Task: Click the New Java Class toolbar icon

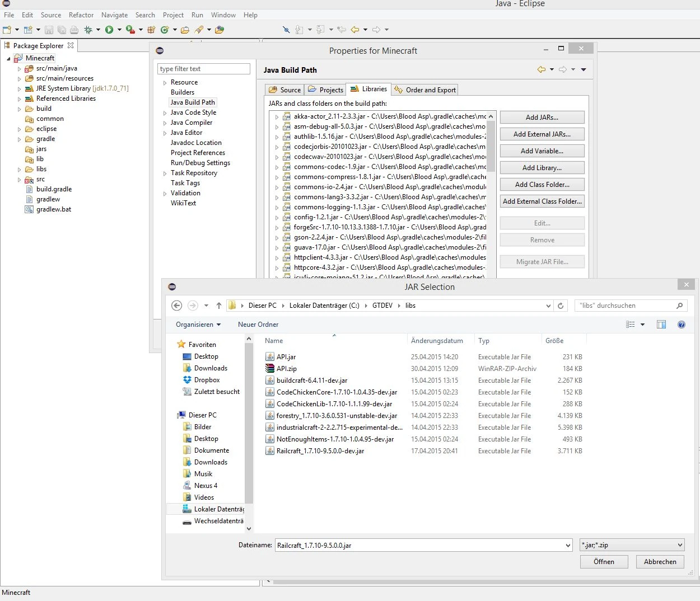Action: coord(165,30)
